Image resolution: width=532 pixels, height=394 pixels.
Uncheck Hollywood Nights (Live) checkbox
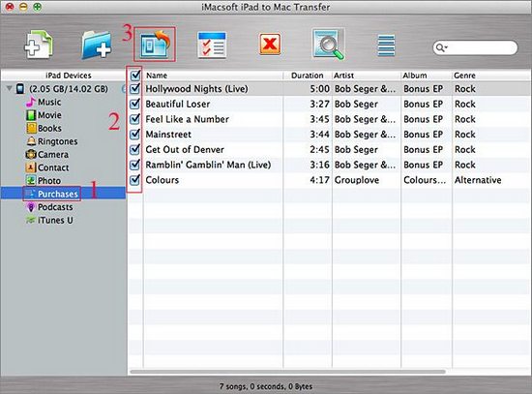135,89
